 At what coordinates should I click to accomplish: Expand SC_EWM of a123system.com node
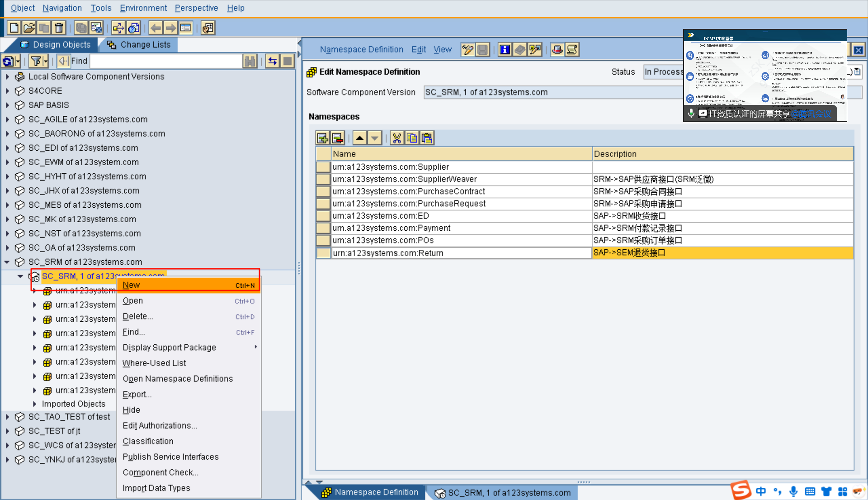(7, 162)
